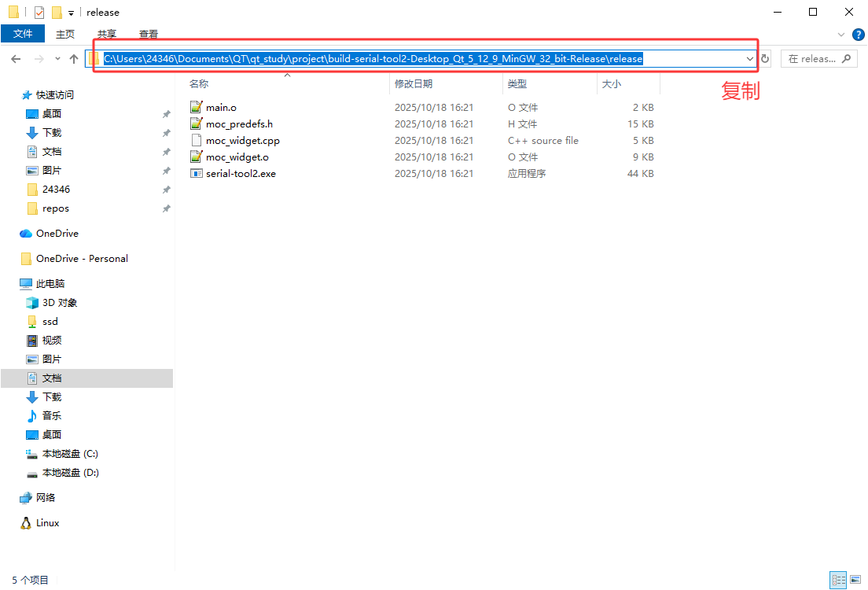Open 本地磁盘 (C:) drive
Viewport: 868px width, 590px height.
pos(70,454)
